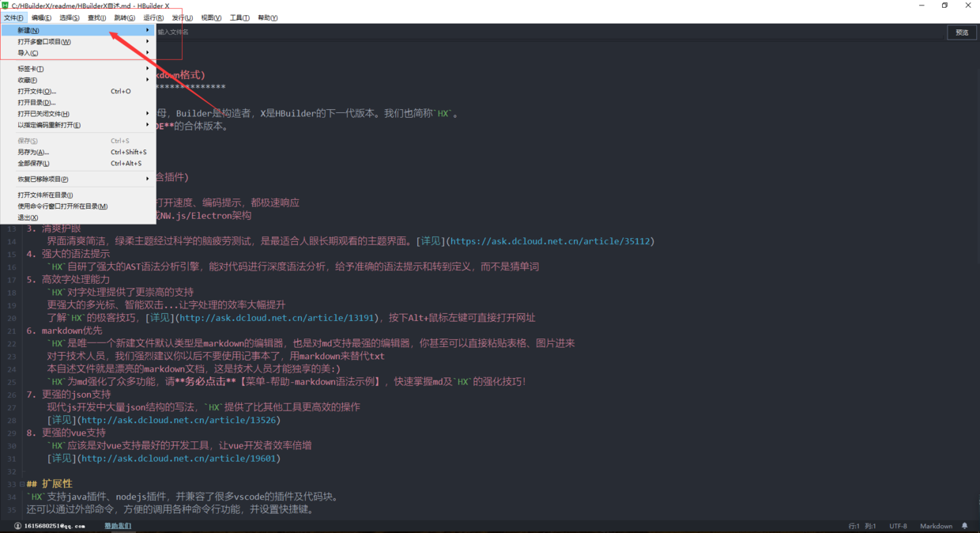Screen dimensions: 980x533
Task: Change the Markdown language mode in status bar
Action: tap(936, 526)
